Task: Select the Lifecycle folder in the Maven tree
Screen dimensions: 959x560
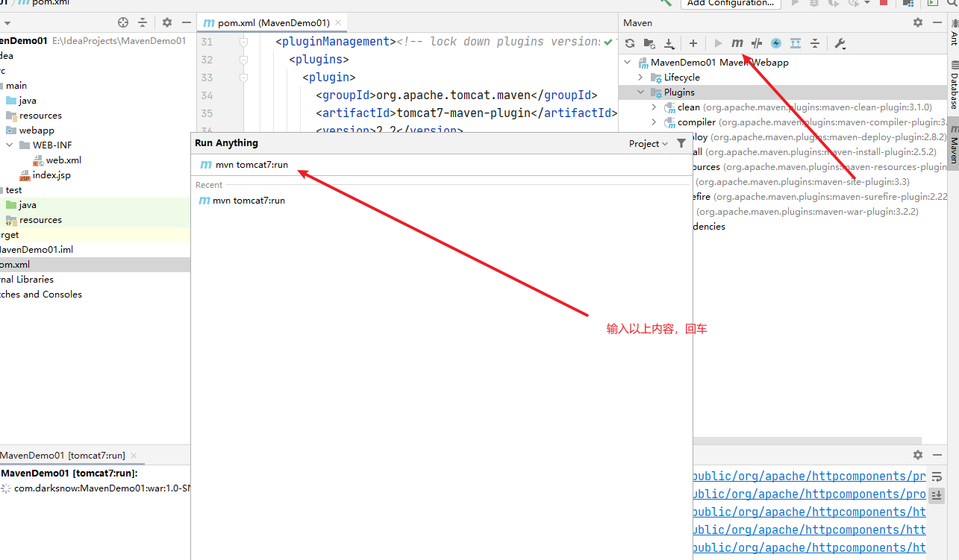Action: pos(675,78)
